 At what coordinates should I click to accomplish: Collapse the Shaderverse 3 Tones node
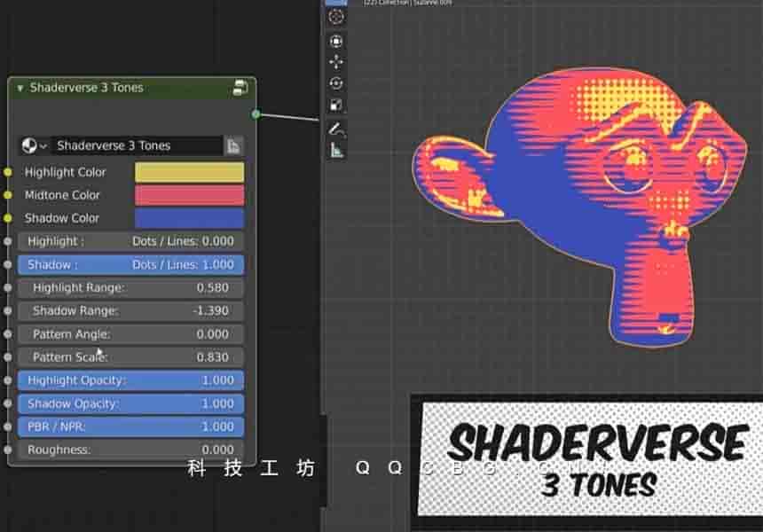point(20,88)
